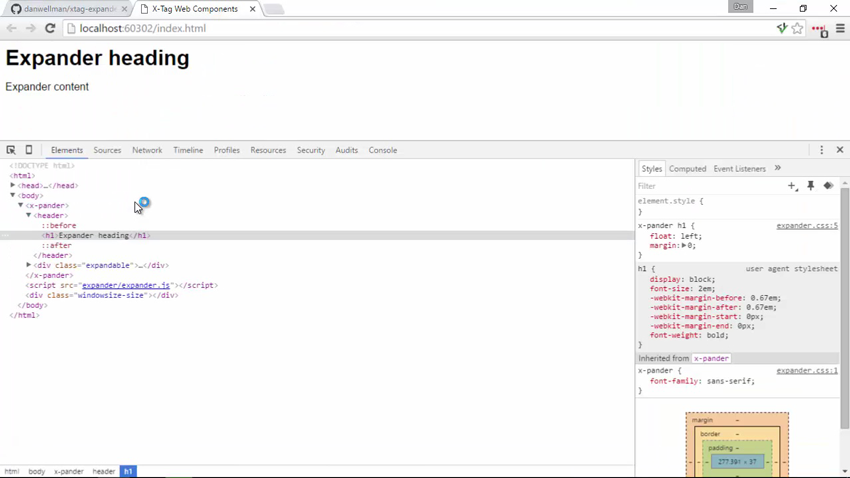Click the green extension icon next to the star
The image size is (850, 478).
coord(781,29)
